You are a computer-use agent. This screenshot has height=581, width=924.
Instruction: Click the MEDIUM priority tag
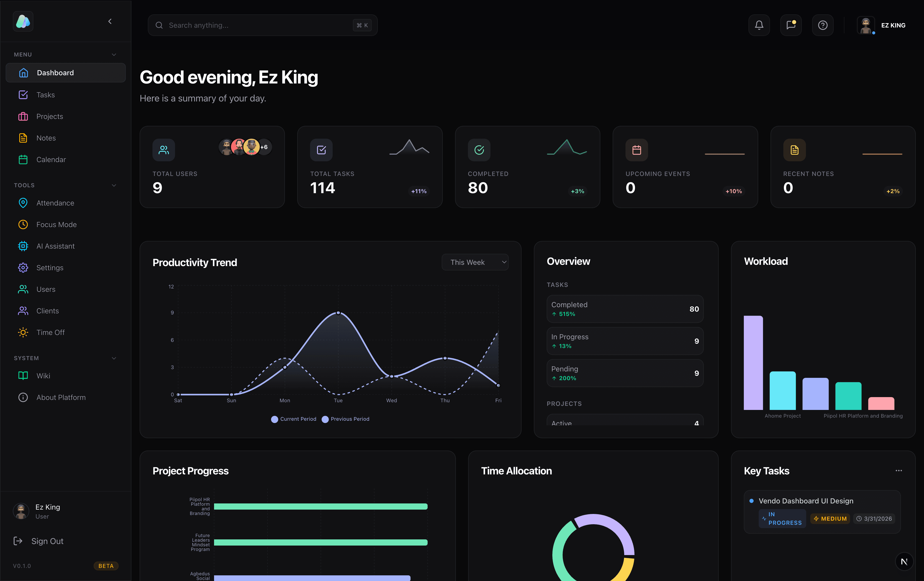click(x=830, y=518)
